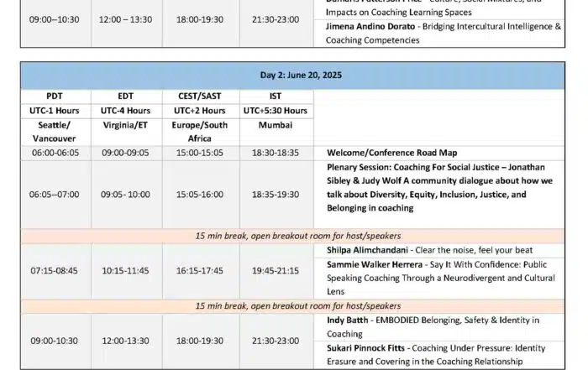Select the Mumbai cell
The height and width of the screenshot is (370, 588).
(x=276, y=132)
